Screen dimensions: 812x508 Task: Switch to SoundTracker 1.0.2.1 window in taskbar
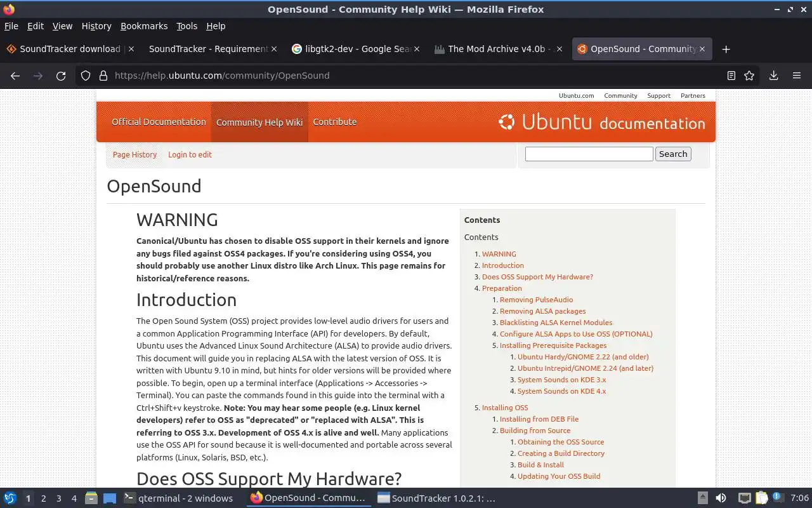(436, 498)
